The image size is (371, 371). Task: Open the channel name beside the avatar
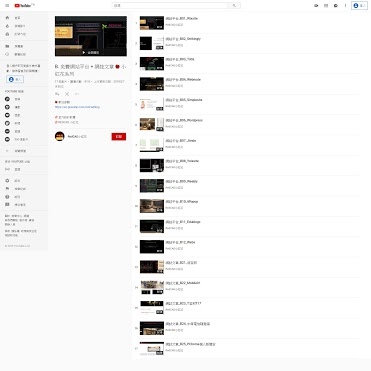tap(77, 137)
